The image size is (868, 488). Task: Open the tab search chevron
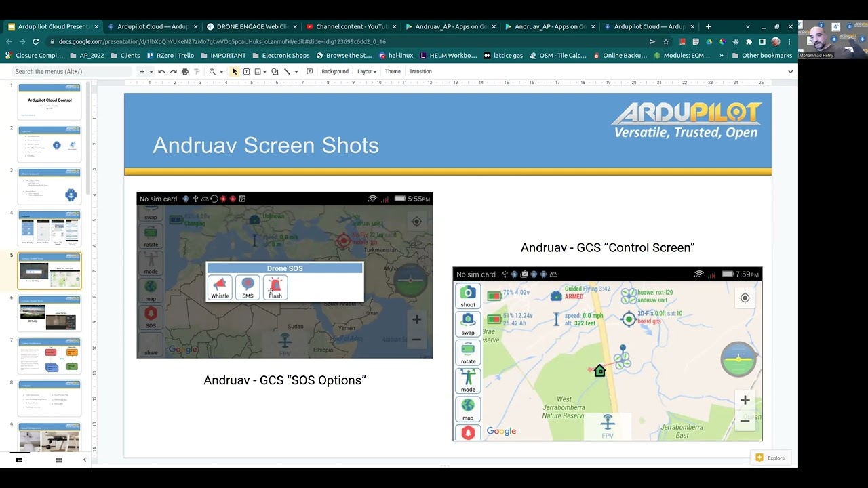click(747, 26)
